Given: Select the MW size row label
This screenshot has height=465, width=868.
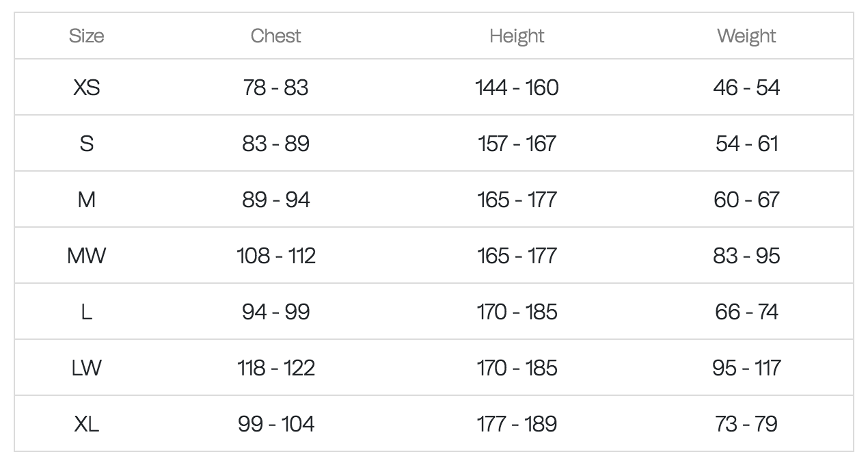Looking at the screenshot, I should 87,256.
